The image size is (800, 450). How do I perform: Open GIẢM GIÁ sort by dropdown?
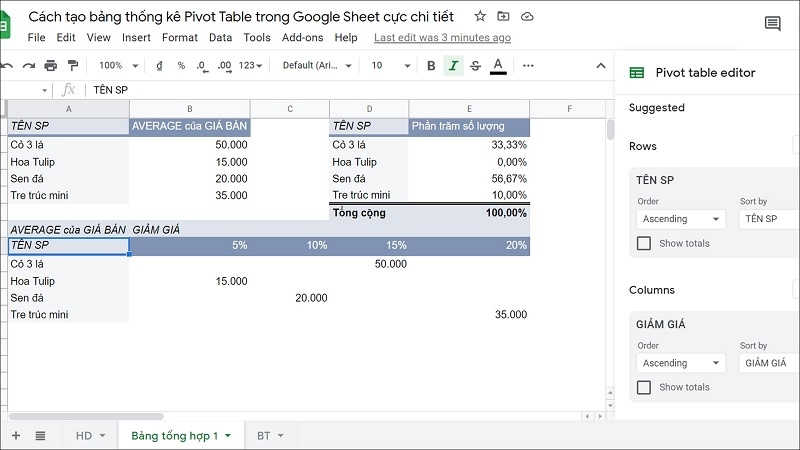pyautogui.click(x=769, y=363)
